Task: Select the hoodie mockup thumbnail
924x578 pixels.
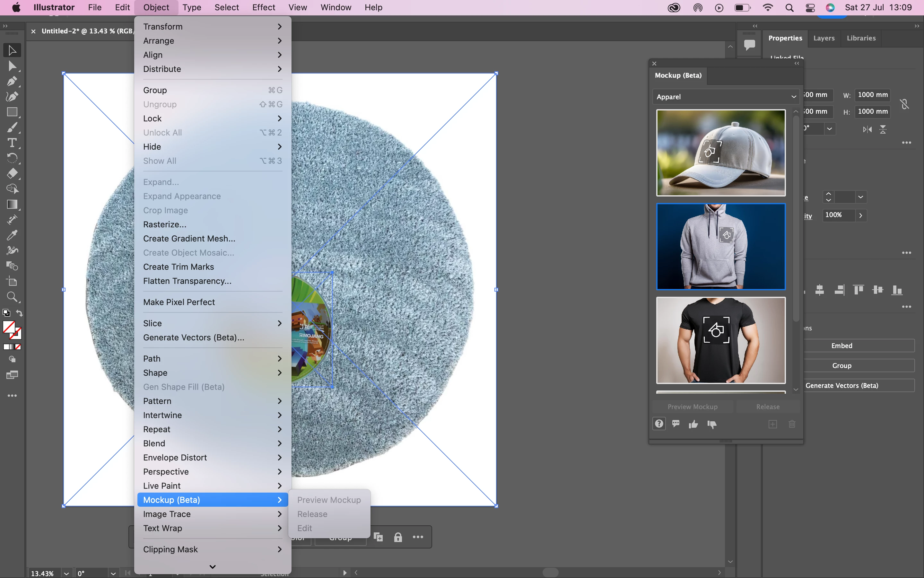Action: (x=720, y=247)
